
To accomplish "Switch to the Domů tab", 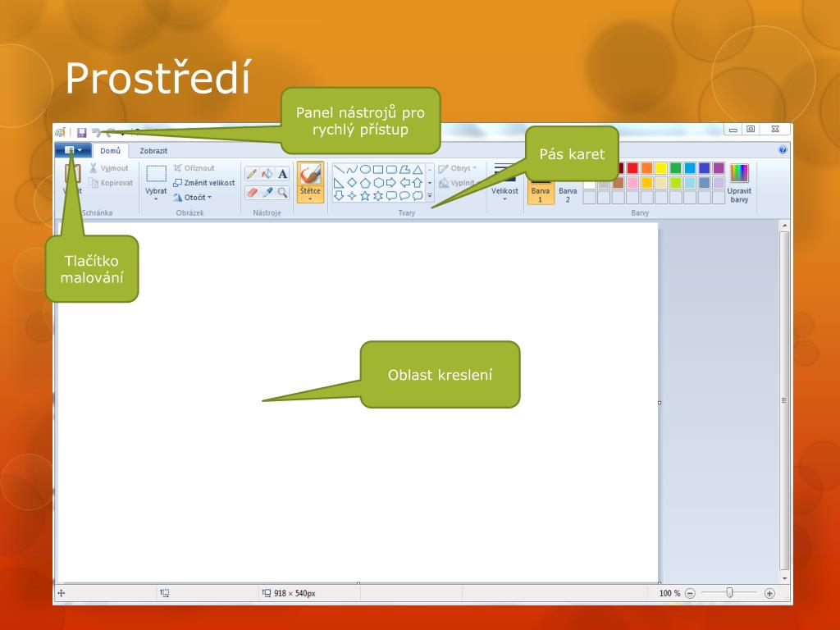I will 111,151.
